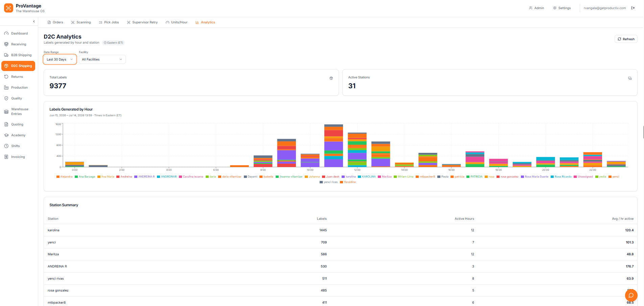The width and height of the screenshot is (644, 306).
Task: Refresh the analytics data
Action: [626, 39]
